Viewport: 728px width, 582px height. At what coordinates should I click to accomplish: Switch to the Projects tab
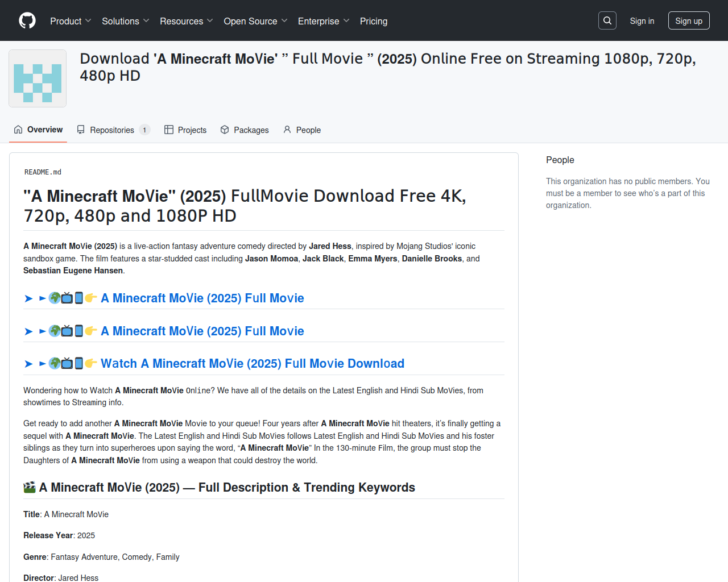click(x=185, y=130)
